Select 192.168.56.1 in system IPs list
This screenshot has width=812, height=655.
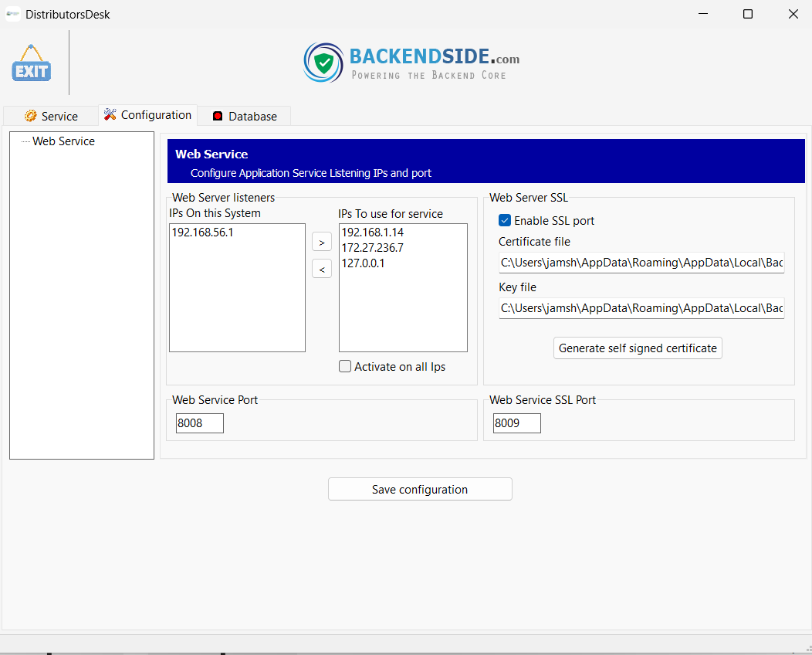click(x=202, y=232)
